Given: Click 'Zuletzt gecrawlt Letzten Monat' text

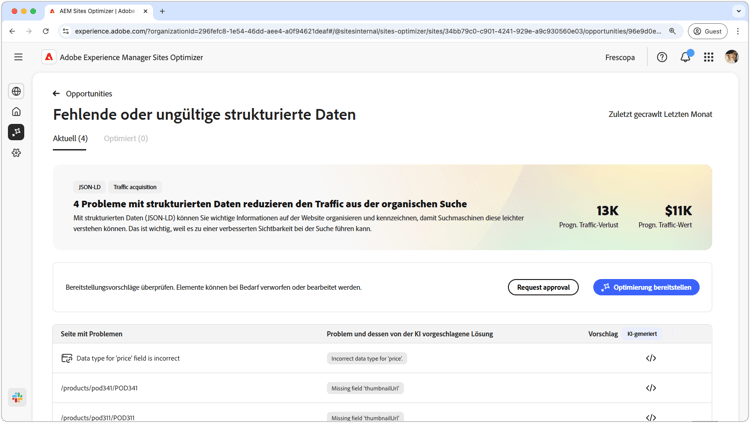Looking at the screenshot, I should 660,114.
